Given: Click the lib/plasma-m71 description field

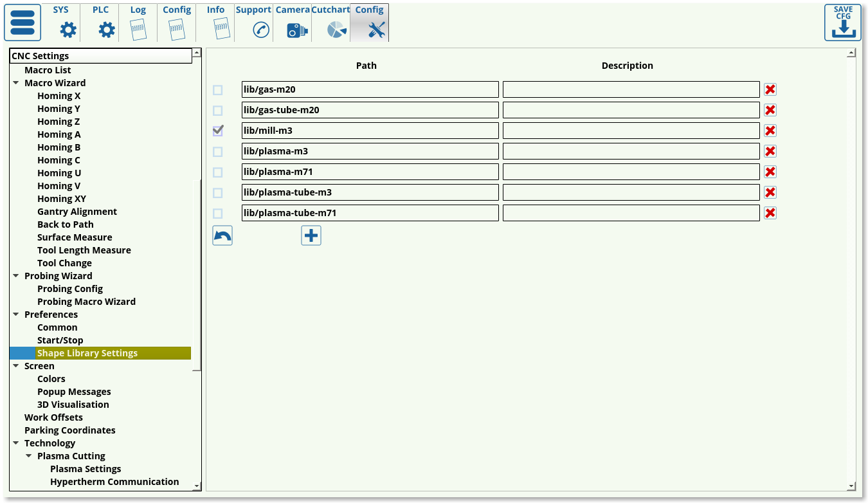Looking at the screenshot, I should pyautogui.click(x=631, y=172).
